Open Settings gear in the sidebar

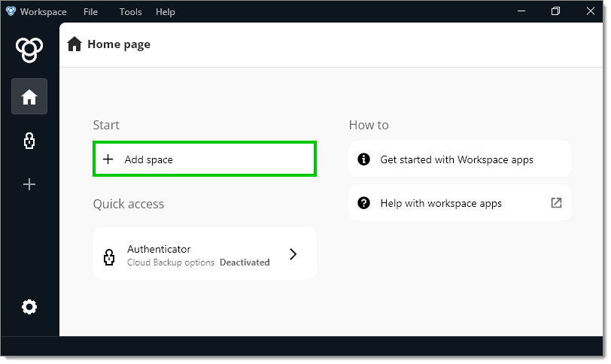(x=29, y=307)
